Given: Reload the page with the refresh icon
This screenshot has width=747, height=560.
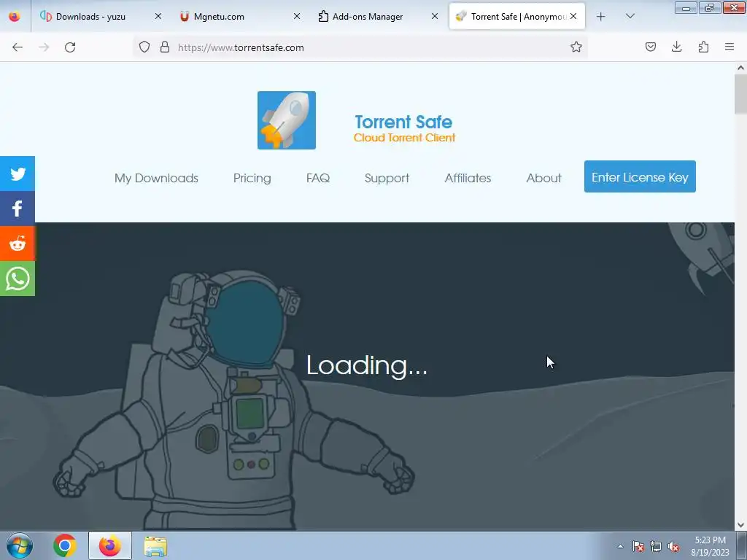Looking at the screenshot, I should click(70, 47).
